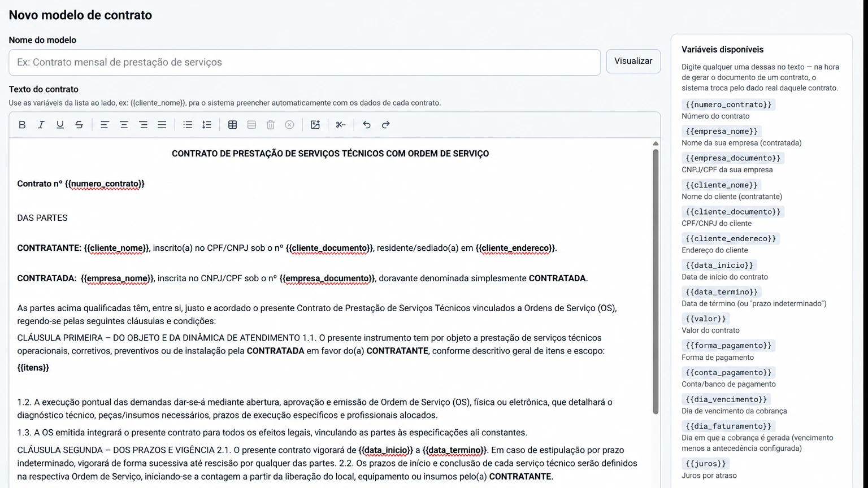Click the {{cliente_nome}} variable chip in the sidebar
Image resolution: width=868 pixels, height=488 pixels.
coord(722,185)
